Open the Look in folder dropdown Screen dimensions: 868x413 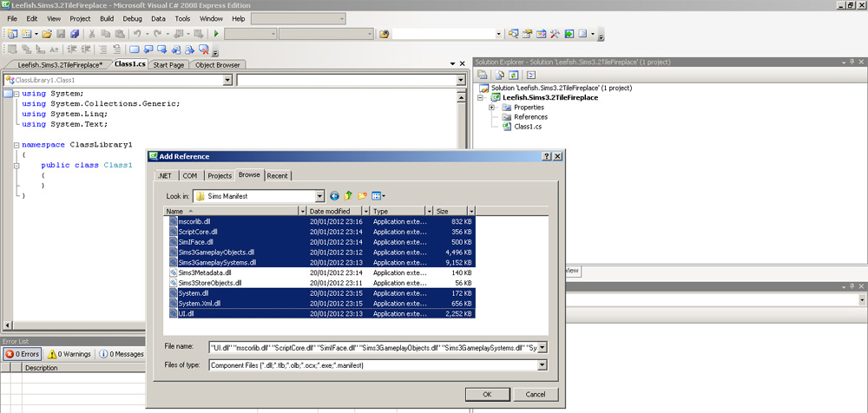[320, 196]
